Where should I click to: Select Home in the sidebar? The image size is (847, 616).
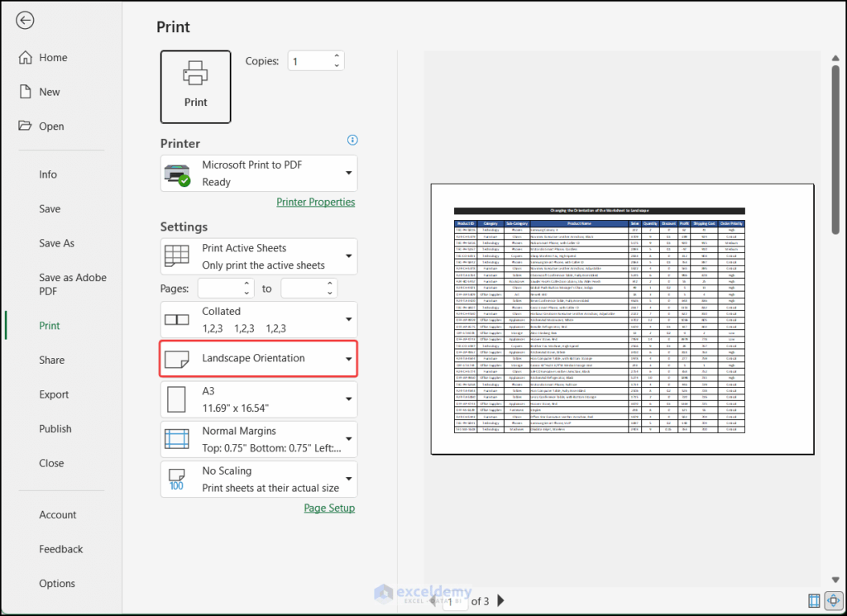tap(53, 58)
